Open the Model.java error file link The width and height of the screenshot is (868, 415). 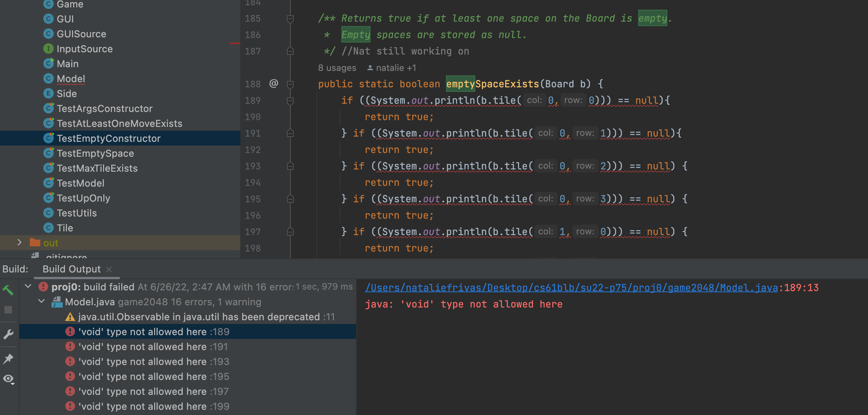click(571, 288)
